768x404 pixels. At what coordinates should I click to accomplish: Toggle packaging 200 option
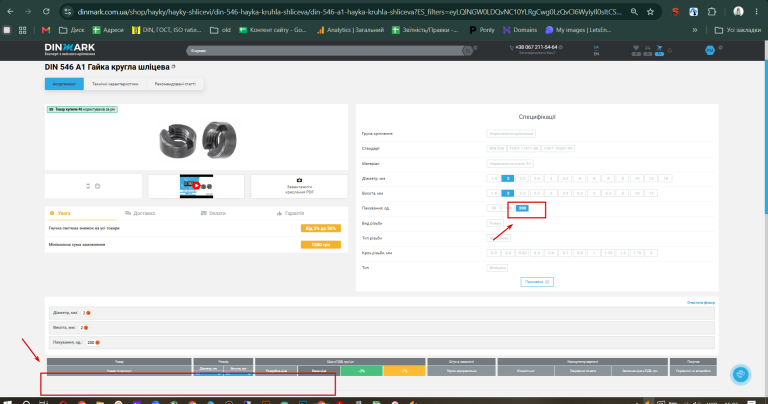[522, 208]
